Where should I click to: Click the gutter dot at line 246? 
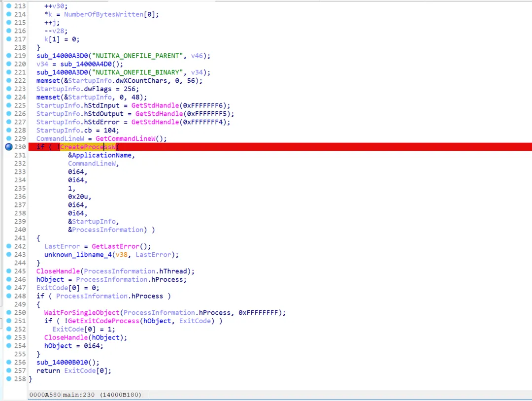click(x=8, y=279)
